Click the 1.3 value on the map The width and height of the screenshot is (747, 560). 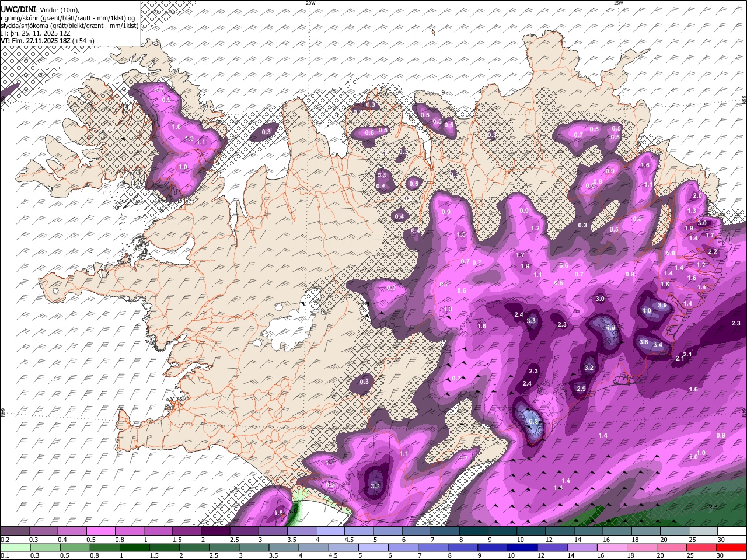tap(692, 211)
